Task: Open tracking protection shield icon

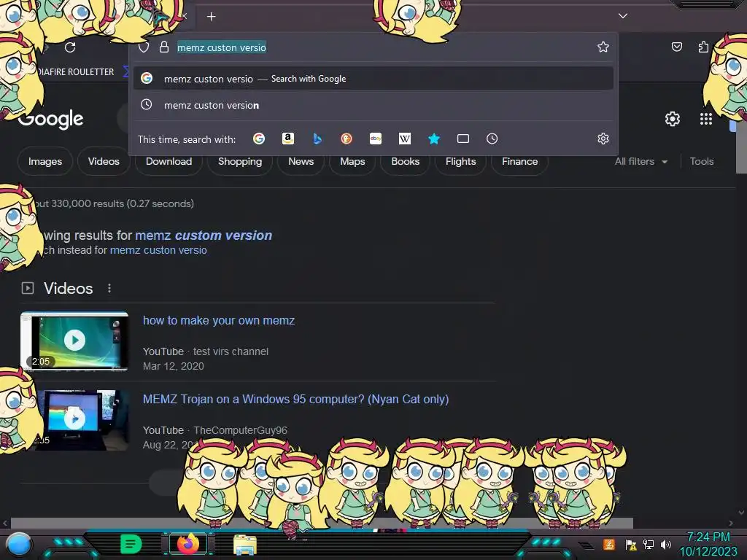Action: pyautogui.click(x=144, y=47)
